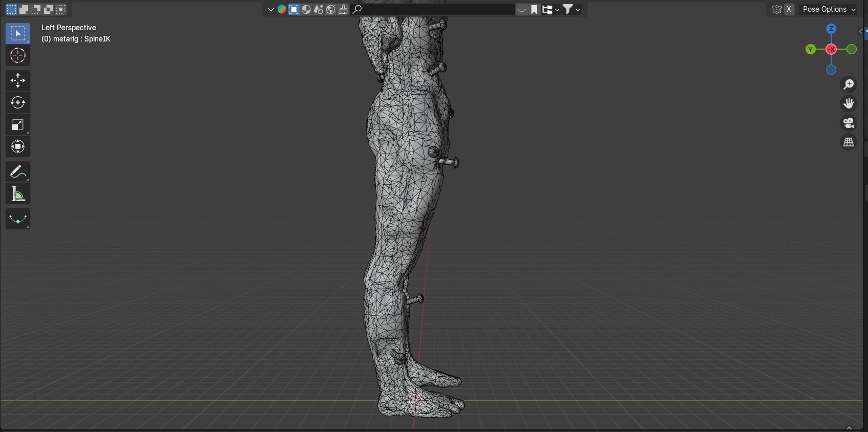Open the globe World icon
This screenshot has height=432, width=868.
click(330, 9)
